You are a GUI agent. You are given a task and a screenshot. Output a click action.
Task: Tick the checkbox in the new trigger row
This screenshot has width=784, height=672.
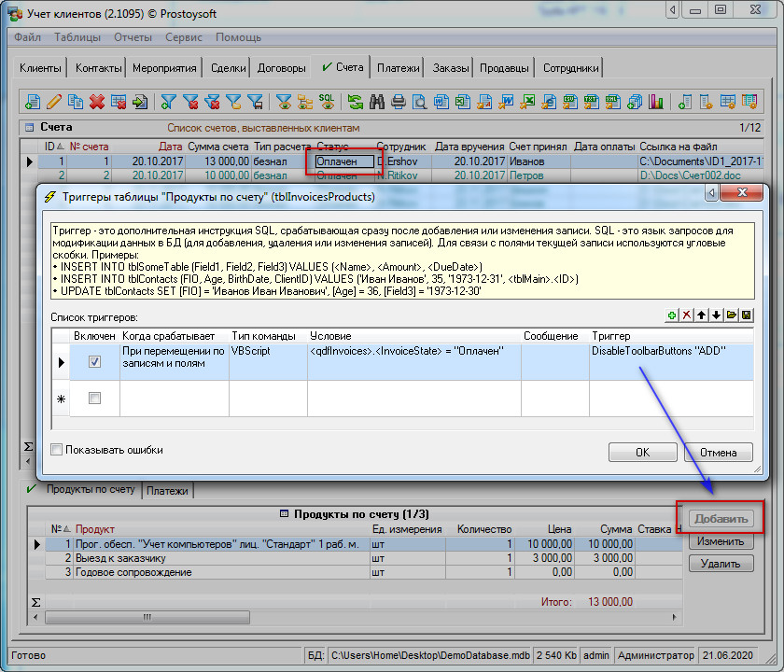[94, 399]
